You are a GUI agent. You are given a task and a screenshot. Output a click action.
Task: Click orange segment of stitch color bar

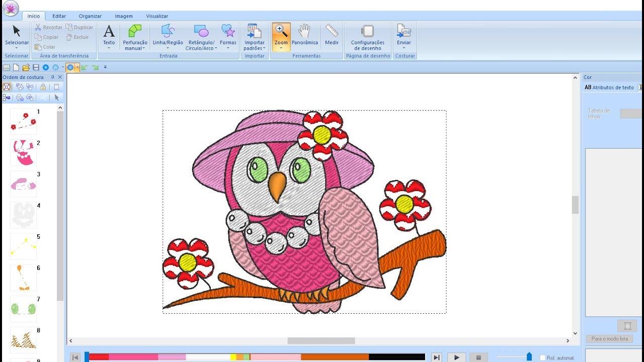pyautogui.click(x=335, y=357)
